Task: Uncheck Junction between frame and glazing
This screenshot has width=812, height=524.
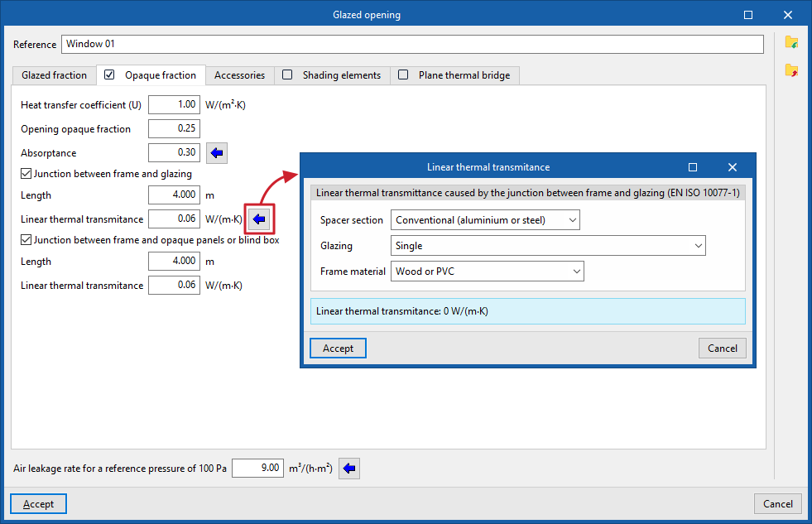Action: (x=26, y=174)
